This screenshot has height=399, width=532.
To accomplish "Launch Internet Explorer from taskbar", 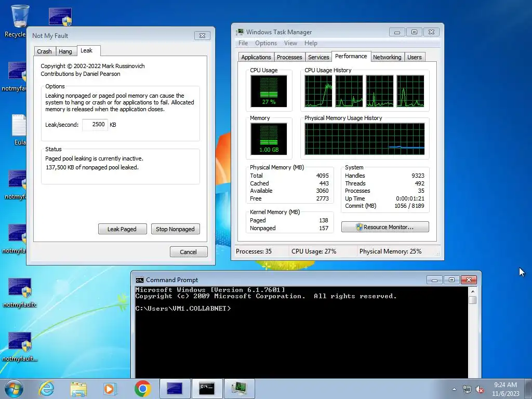I will pyautogui.click(x=46, y=389).
